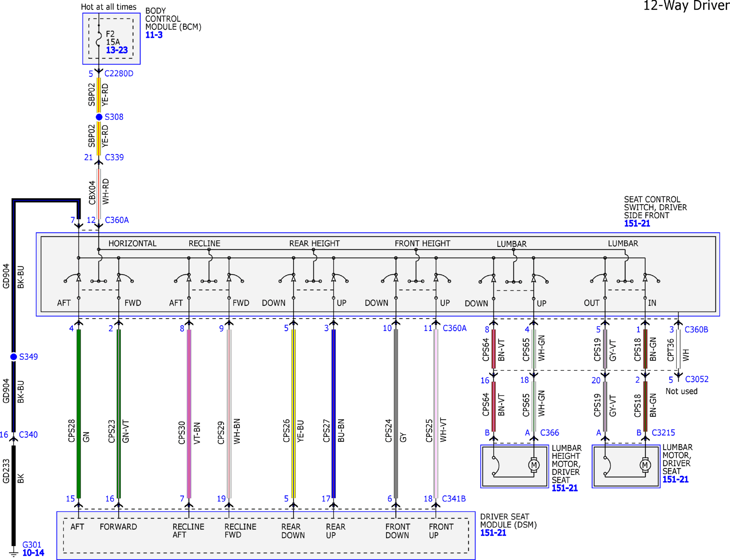The height and width of the screenshot is (560, 730).
Task: Select the C360A label next to pin 12
Action: pyautogui.click(x=117, y=220)
